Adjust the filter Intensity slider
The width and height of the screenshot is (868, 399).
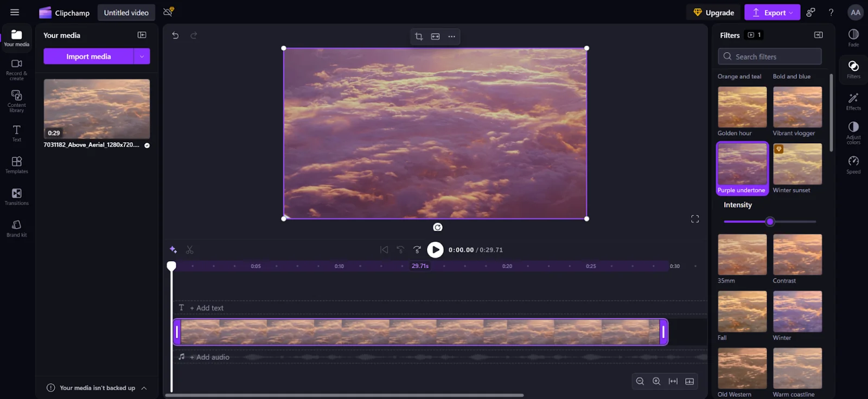pos(770,221)
